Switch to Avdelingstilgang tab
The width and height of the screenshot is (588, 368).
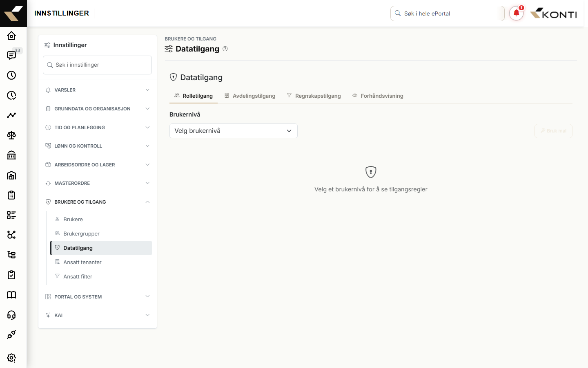(250, 96)
